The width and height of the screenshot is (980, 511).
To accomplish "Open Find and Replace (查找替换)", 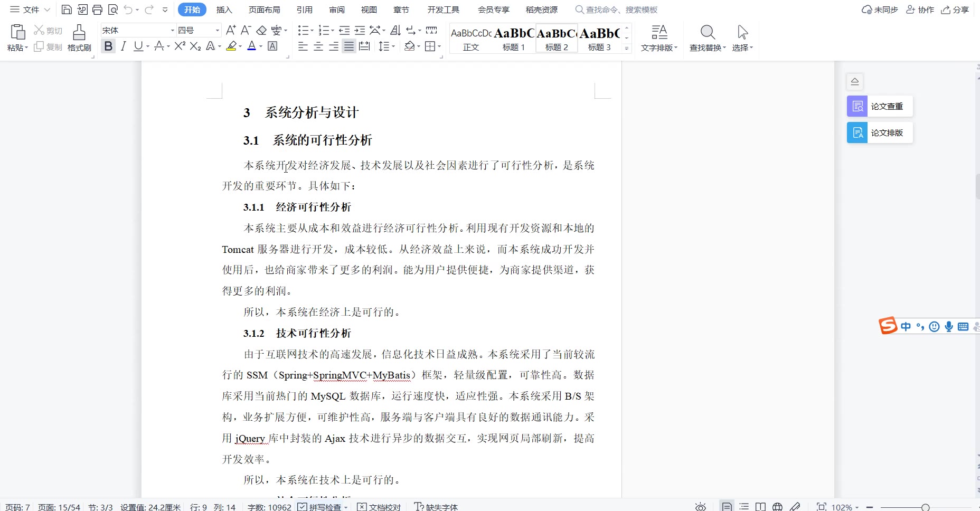I will pos(707,37).
